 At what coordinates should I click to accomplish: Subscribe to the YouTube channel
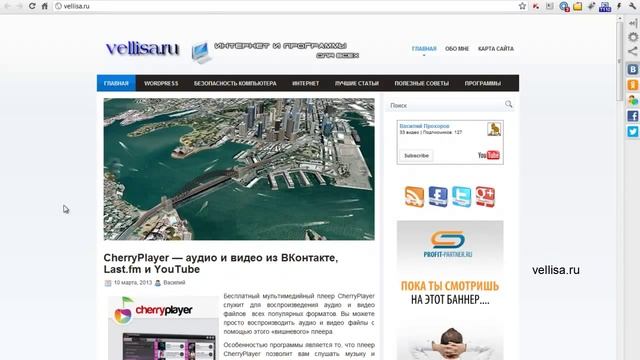coord(416,156)
